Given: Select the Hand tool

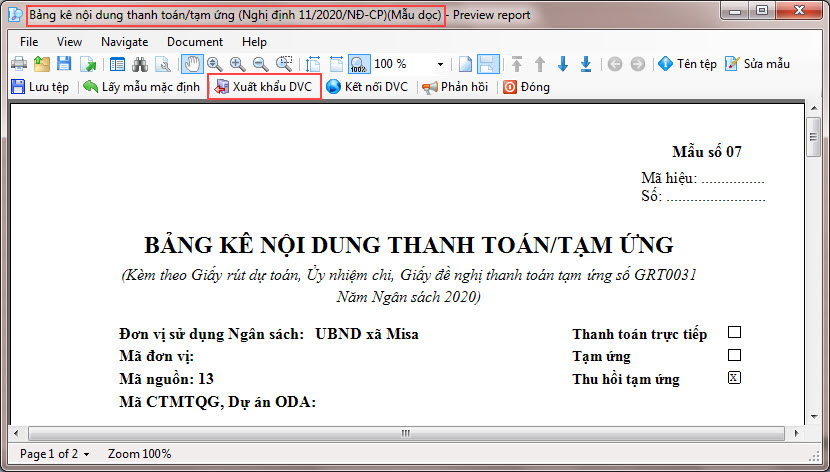Looking at the screenshot, I should coord(192,64).
